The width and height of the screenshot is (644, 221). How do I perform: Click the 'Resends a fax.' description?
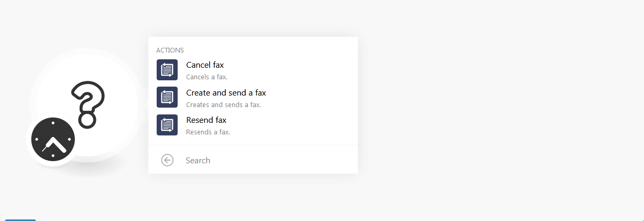pyautogui.click(x=208, y=132)
